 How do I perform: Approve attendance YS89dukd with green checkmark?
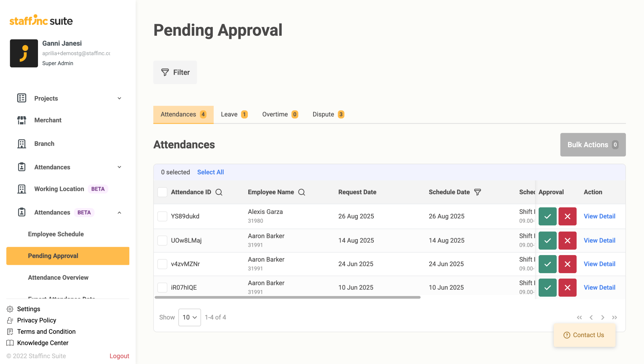pos(547,216)
